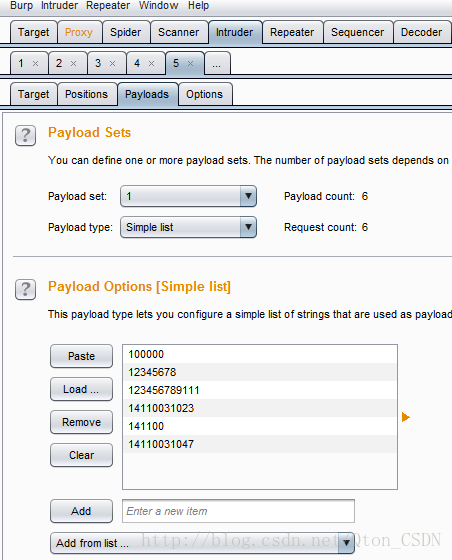Select payload 14110031023 in the list
452x560 pixels.
tap(260, 408)
